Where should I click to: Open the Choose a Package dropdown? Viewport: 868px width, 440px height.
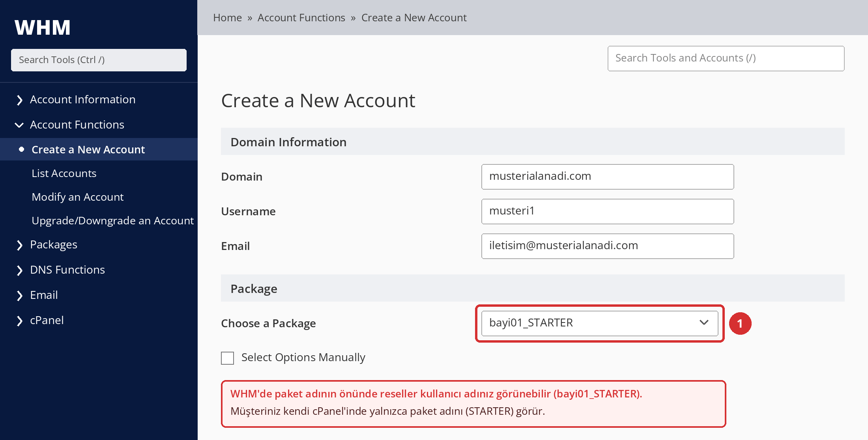pyautogui.click(x=600, y=323)
